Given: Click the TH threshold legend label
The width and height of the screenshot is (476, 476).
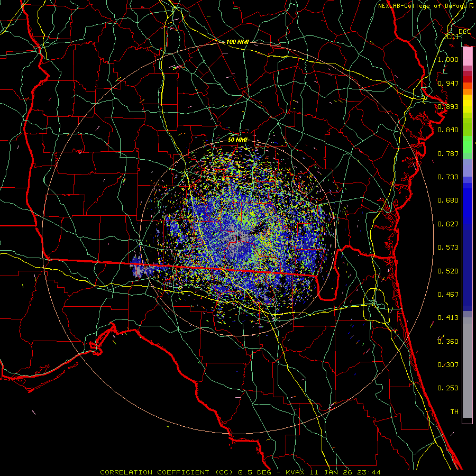Looking at the screenshot, I should coord(454,412).
